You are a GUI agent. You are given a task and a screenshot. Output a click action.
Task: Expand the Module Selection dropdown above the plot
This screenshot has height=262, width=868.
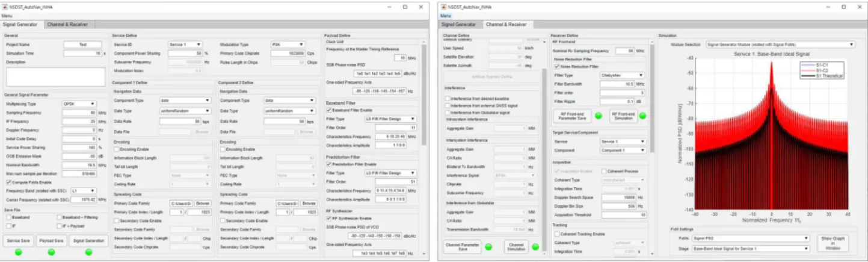click(780, 44)
